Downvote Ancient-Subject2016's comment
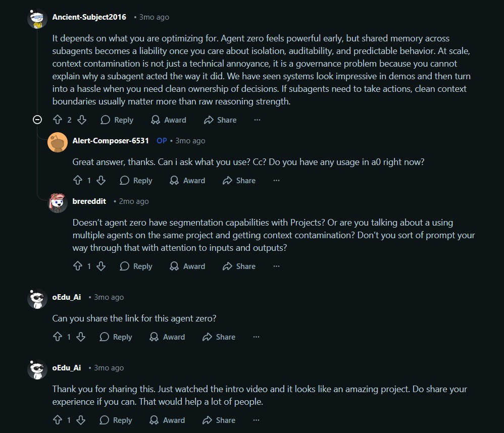The width and height of the screenshot is (504, 433). pyautogui.click(x=81, y=120)
